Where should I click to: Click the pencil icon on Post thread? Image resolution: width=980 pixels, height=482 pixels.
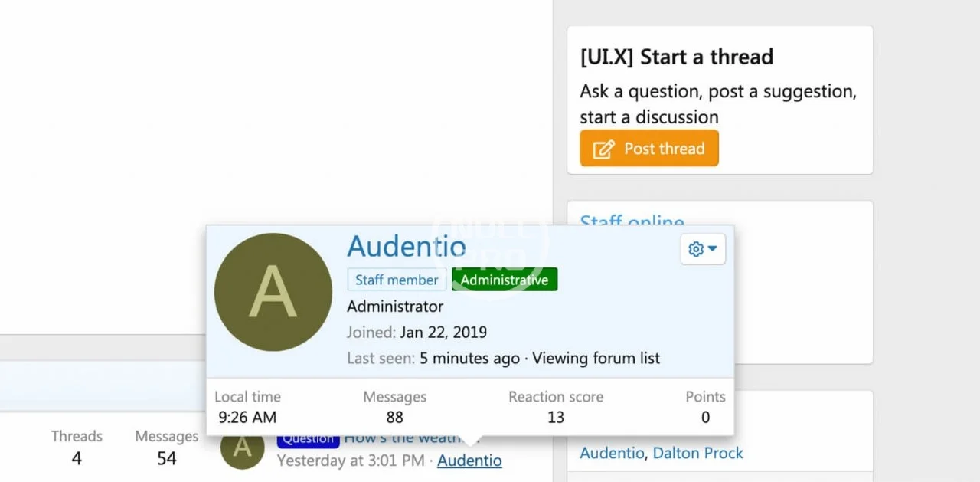(604, 149)
